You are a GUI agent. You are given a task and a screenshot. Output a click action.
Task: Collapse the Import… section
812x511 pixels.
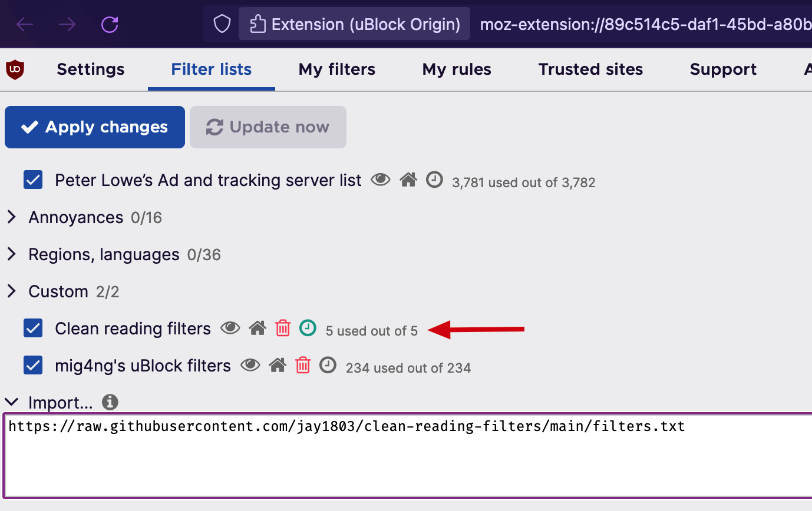[x=11, y=402]
